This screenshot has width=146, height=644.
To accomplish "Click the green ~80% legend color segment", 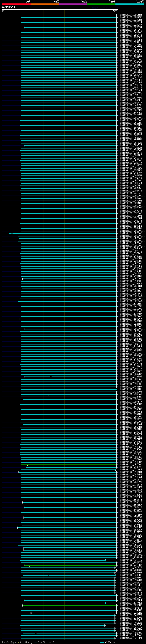I will pyautogui.click(x=101, y=4).
